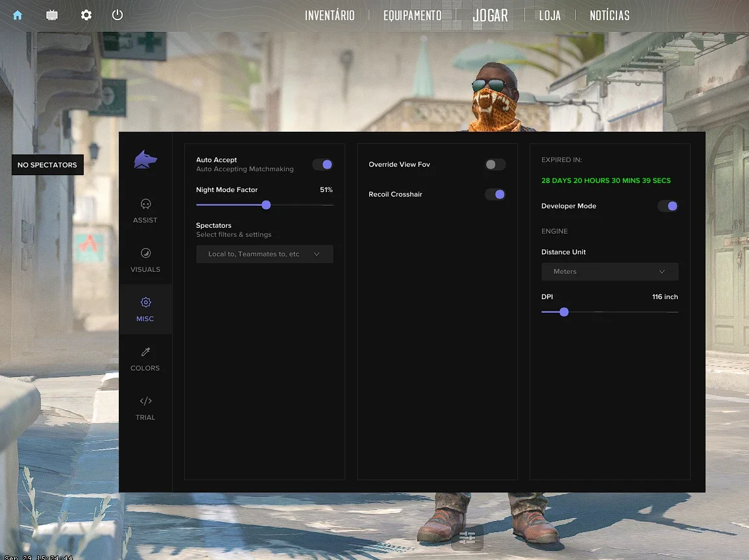Click the EXPIRED IN label
The width and height of the screenshot is (749, 560).
[561, 160]
